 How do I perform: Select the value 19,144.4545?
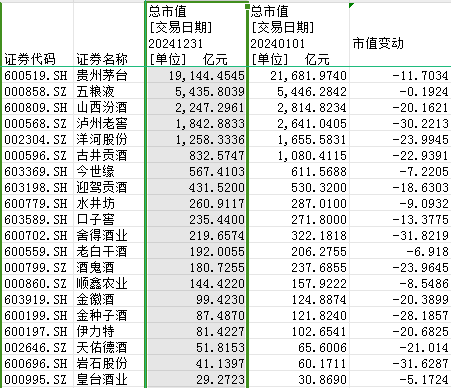point(196,75)
